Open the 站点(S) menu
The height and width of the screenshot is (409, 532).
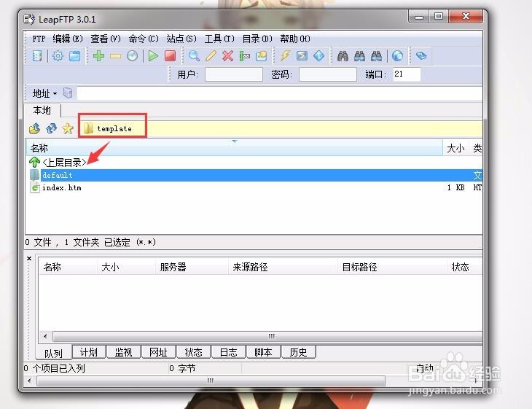181,39
